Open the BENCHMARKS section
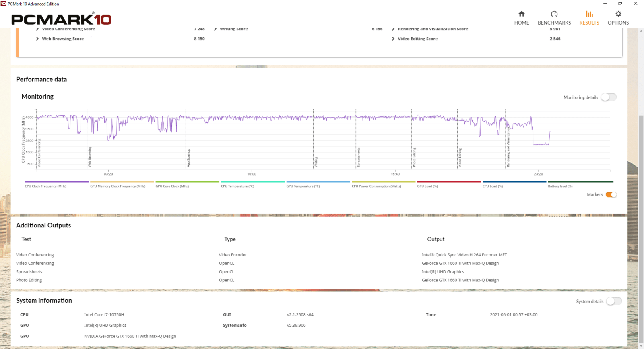 tap(554, 18)
